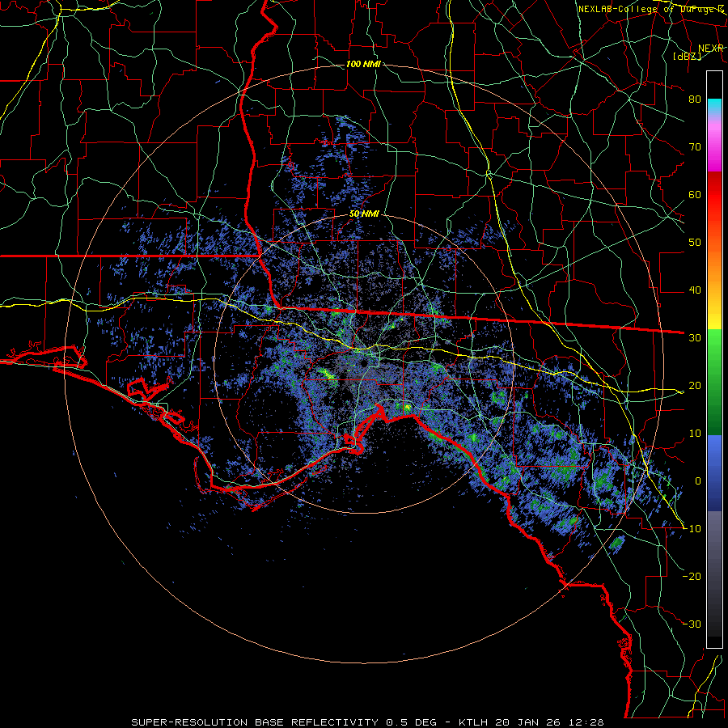
Task: Click the 20 JAN 26 date in caption
Action: [x=530, y=722]
